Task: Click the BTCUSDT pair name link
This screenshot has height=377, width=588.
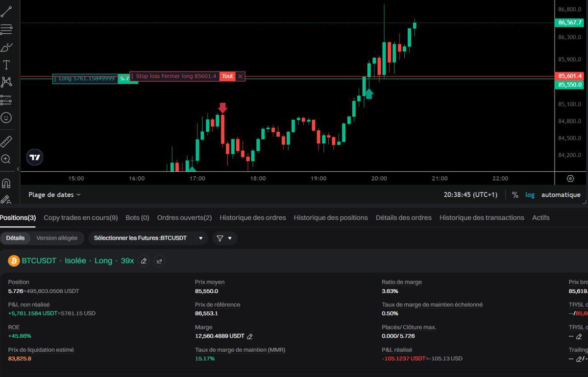Action: pos(39,261)
